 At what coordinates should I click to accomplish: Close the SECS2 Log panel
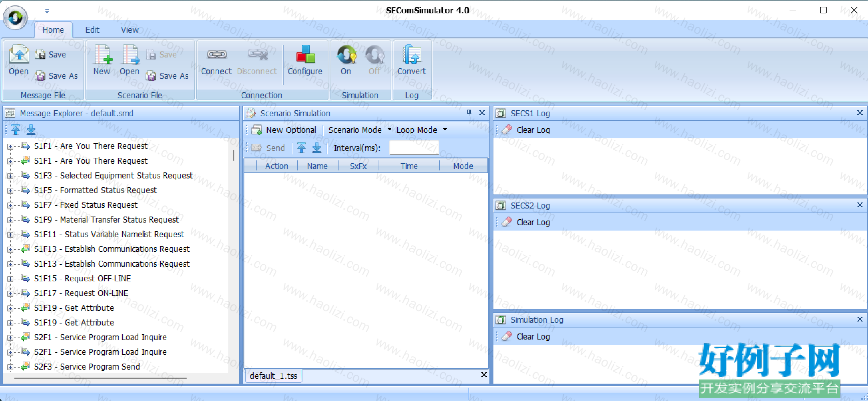(860, 205)
